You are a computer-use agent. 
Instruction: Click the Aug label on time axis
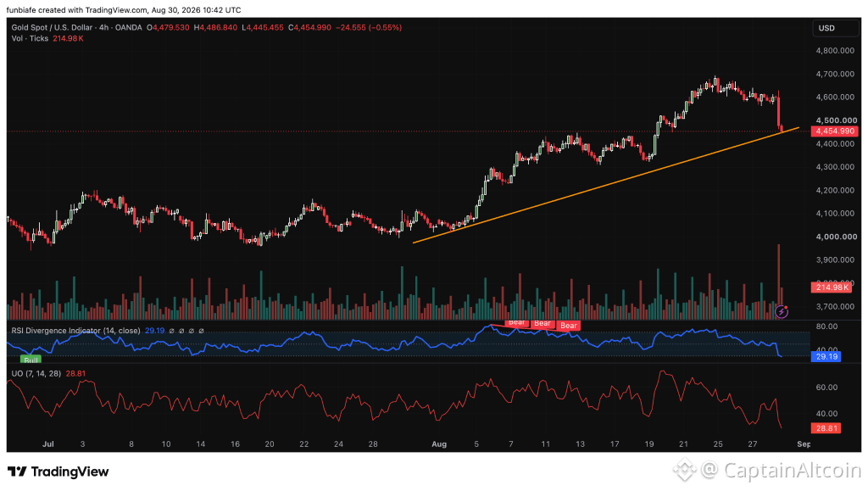click(x=439, y=444)
